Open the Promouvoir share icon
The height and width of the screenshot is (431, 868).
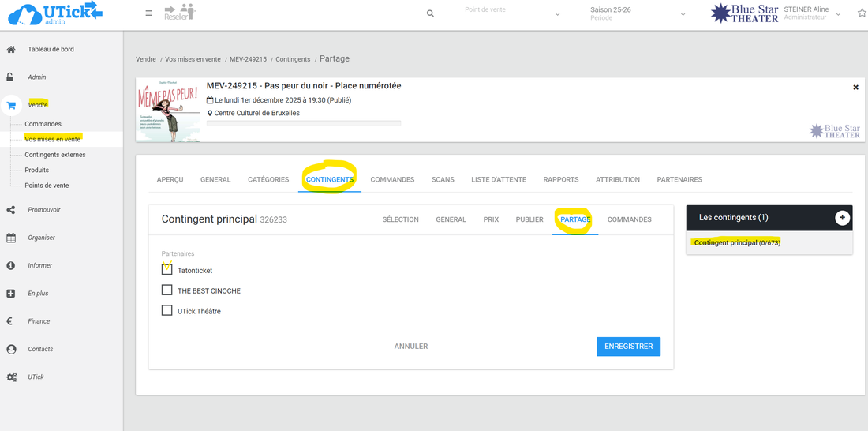point(11,210)
